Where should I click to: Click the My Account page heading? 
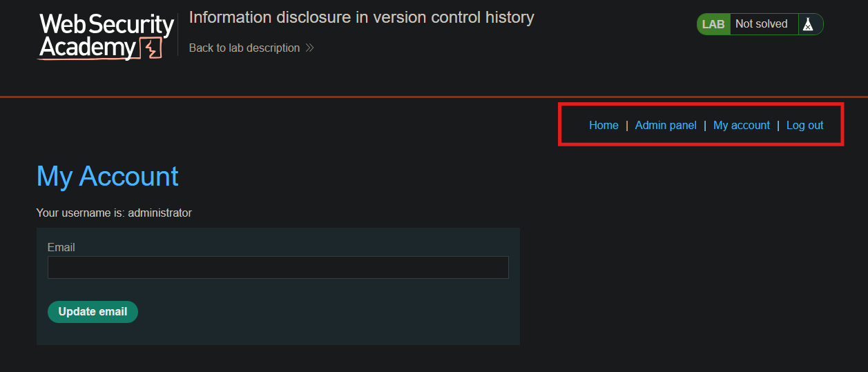coord(108,176)
